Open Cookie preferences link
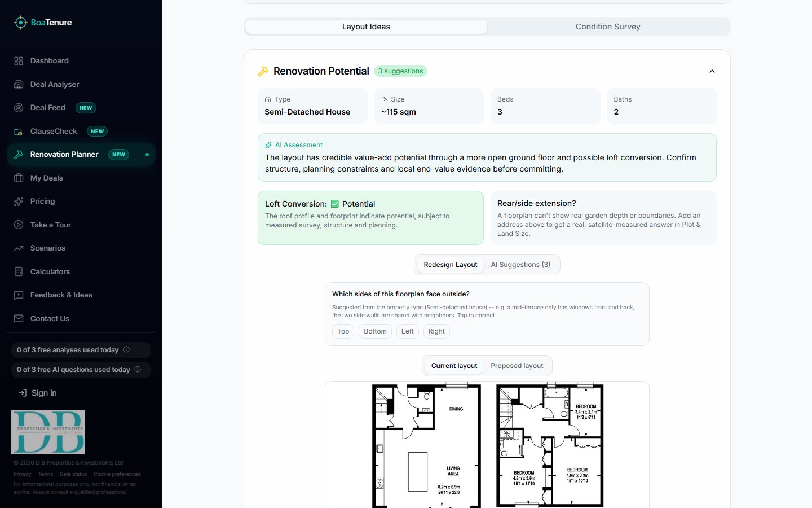This screenshot has width=812, height=508. pos(117,474)
